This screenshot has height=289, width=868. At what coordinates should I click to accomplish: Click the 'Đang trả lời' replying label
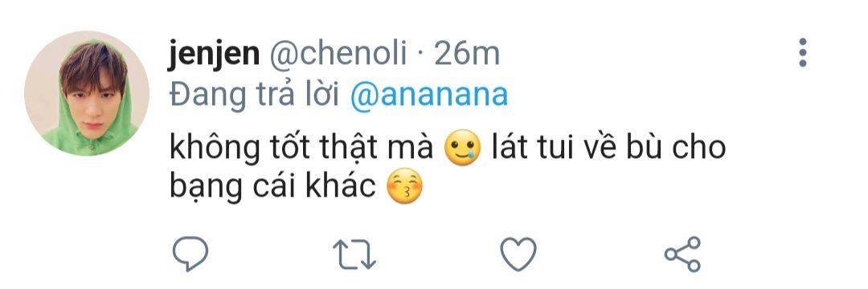(254, 96)
